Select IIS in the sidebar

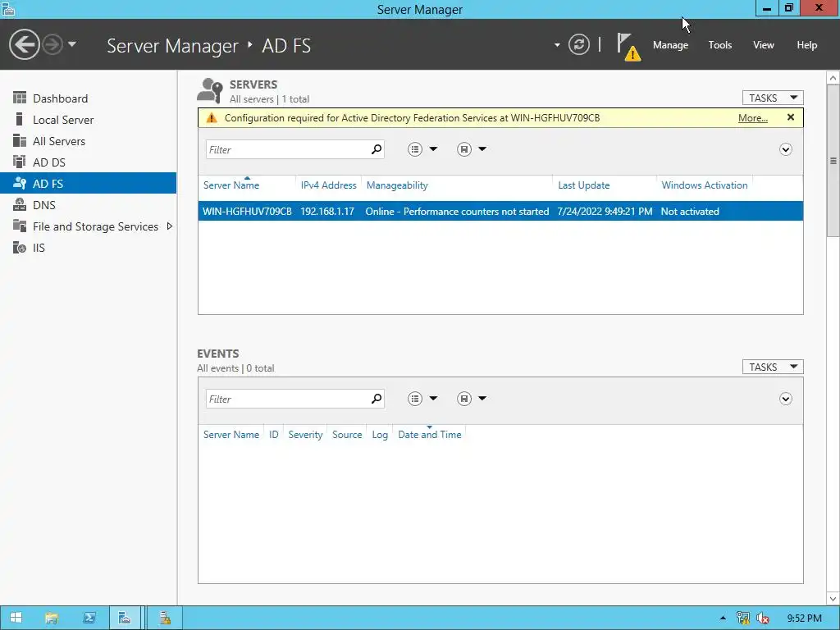(x=88, y=248)
